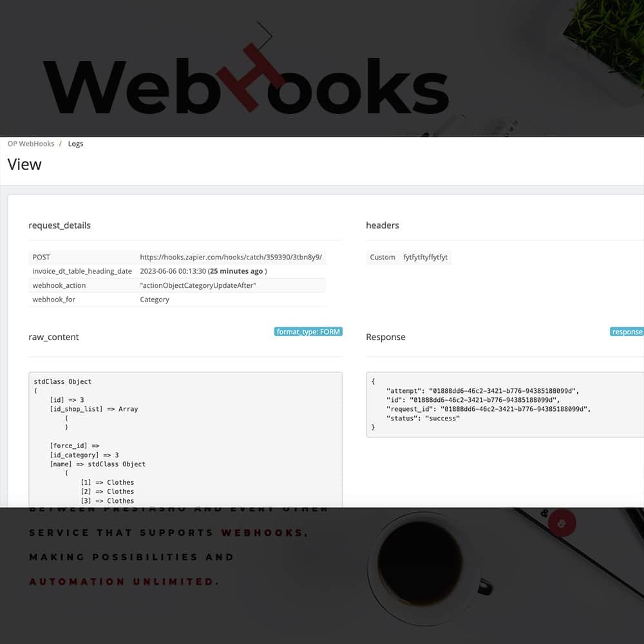Click the hooks.zapier.com URL value
Screen dimensions: 644x644
pyautogui.click(x=231, y=257)
